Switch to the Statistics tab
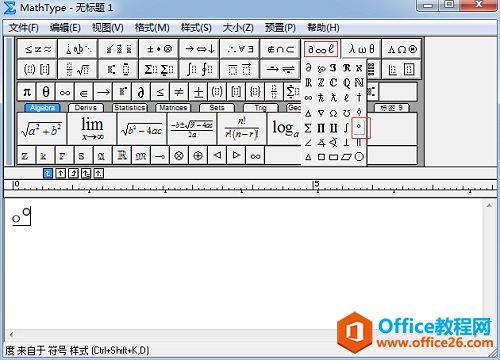Viewport: 500px width, 360px height. 129,108
